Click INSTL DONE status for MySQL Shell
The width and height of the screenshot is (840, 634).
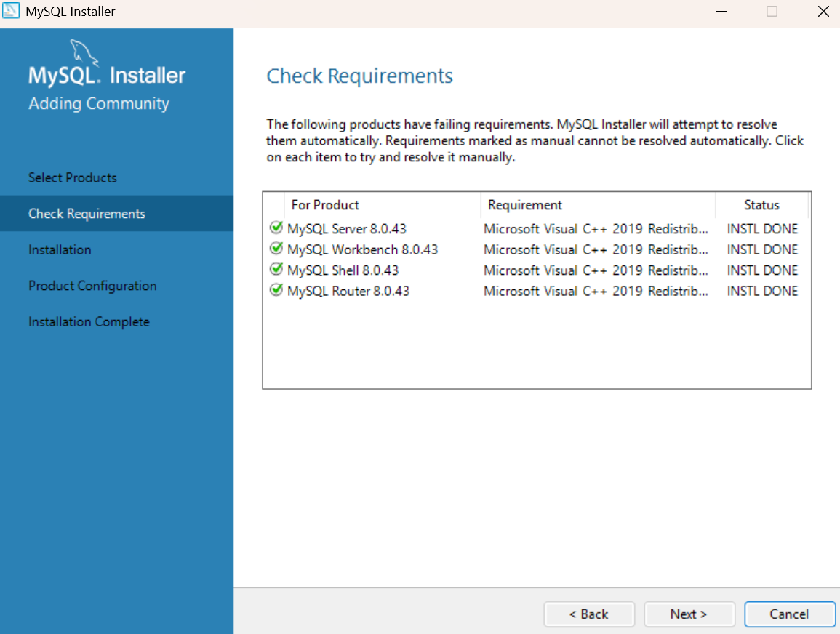(x=762, y=270)
